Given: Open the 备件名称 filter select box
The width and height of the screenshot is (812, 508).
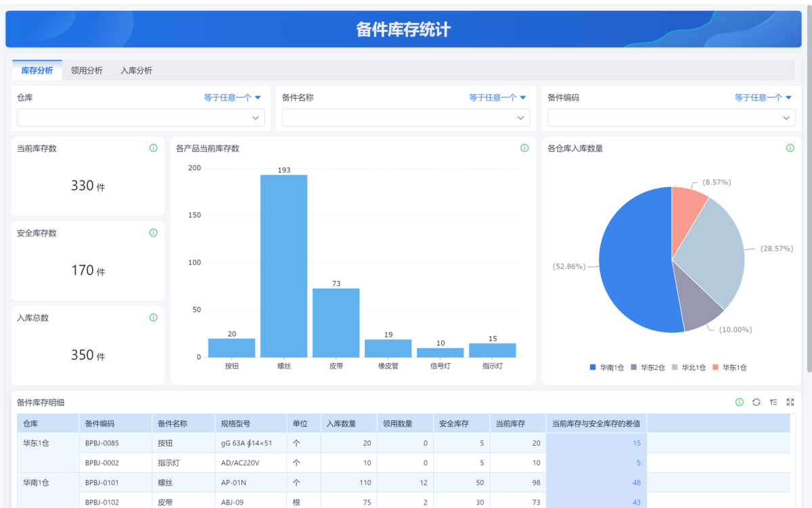Looking at the screenshot, I should 406,118.
